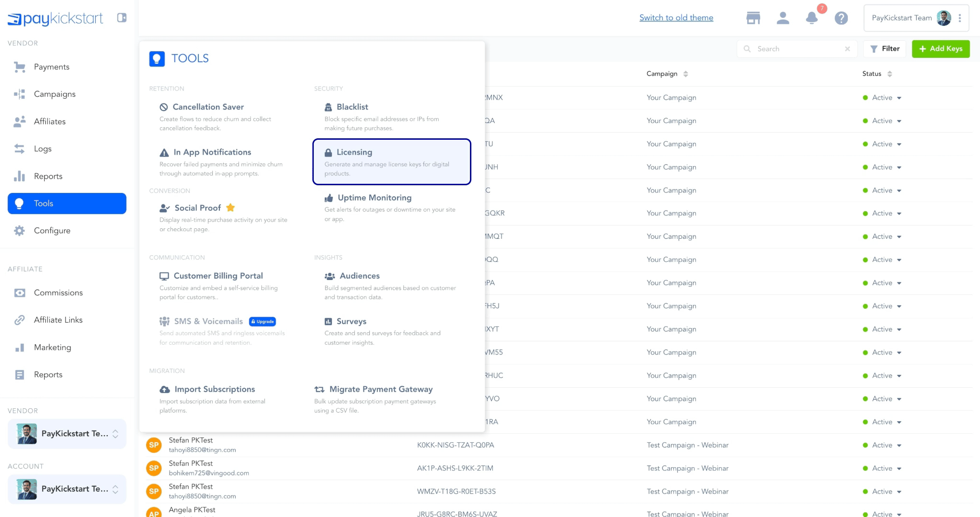
Task: Open the Tools menu in sidebar
Action: pyautogui.click(x=67, y=203)
